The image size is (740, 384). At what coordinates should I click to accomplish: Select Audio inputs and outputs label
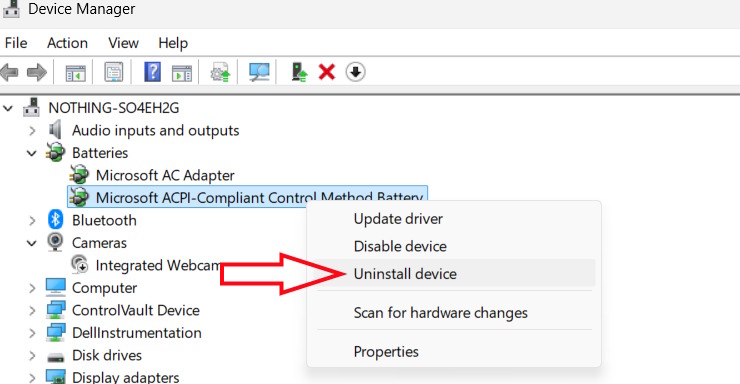[156, 131]
